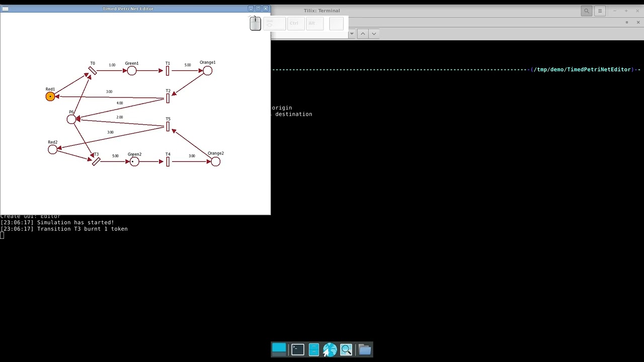This screenshot has height=362, width=644.
Task: Select the orange Red1 place with token
Action: (50, 97)
